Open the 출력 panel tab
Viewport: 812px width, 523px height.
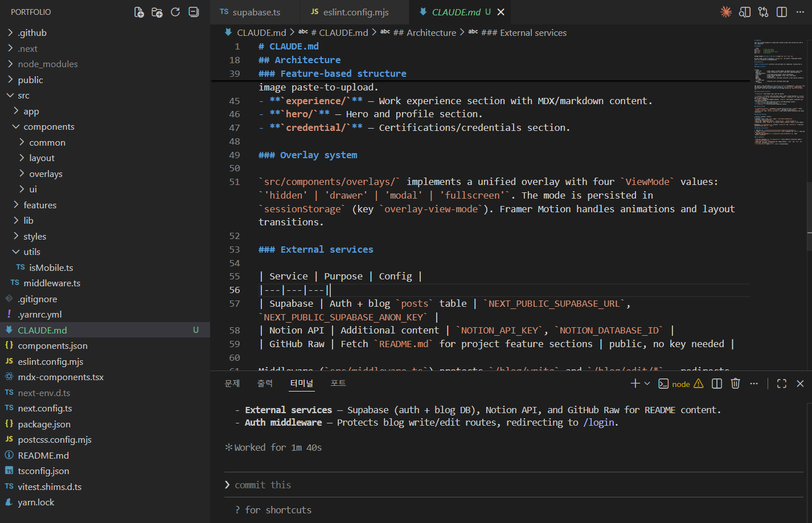[x=265, y=384]
